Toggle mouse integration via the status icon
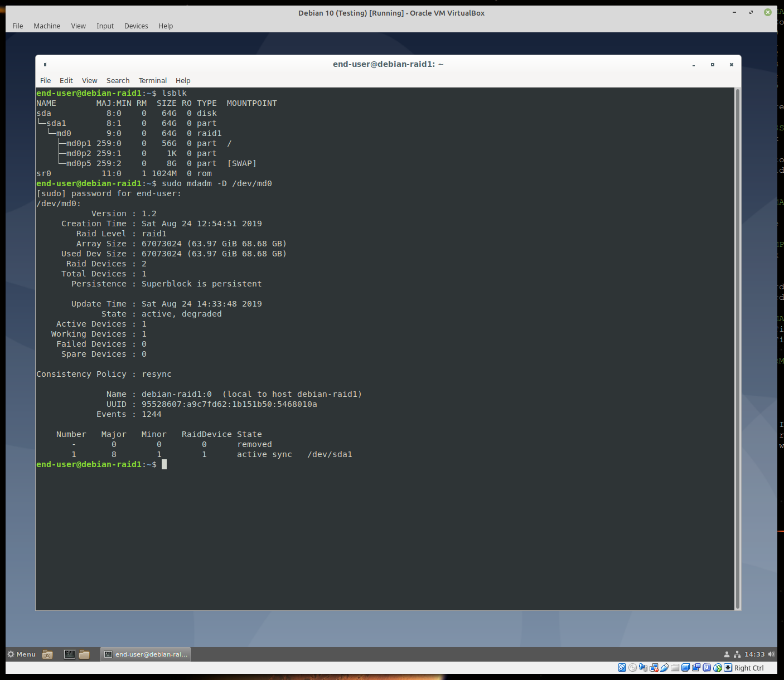The image size is (784, 680). [718, 667]
